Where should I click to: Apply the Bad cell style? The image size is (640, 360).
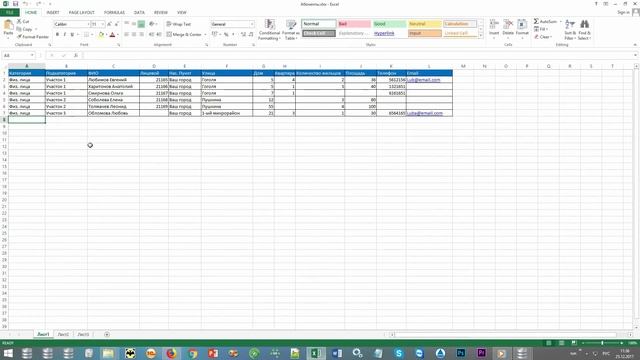click(354, 24)
